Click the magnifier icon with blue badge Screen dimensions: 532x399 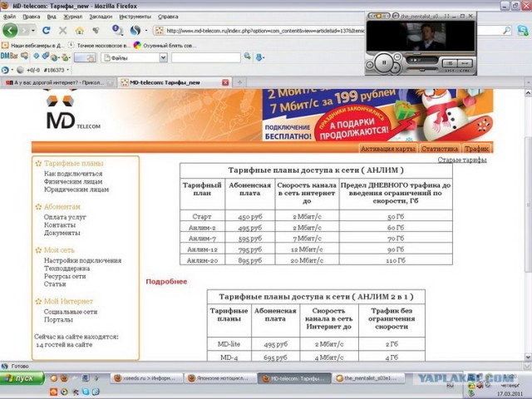click(x=117, y=30)
